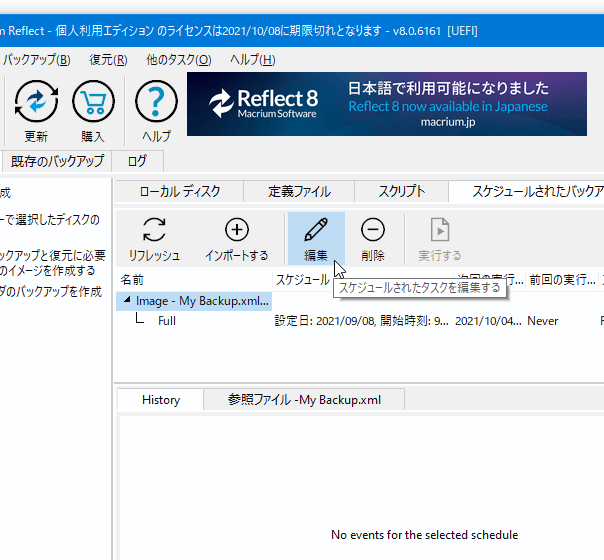Select the Image - My Backup.xml row
Image resolution: width=604 pixels, height=560 pixels.
(x=194, y=301)
